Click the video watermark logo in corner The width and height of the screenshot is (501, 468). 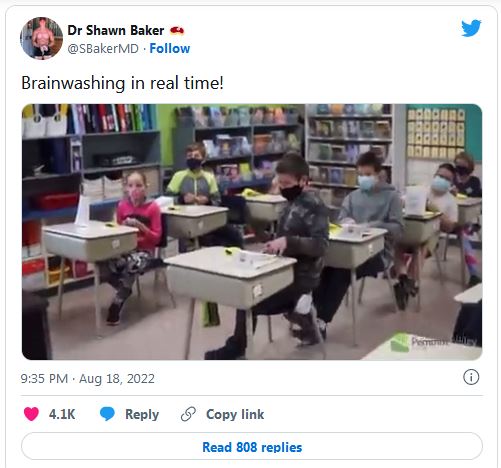[x=433, y=342]
